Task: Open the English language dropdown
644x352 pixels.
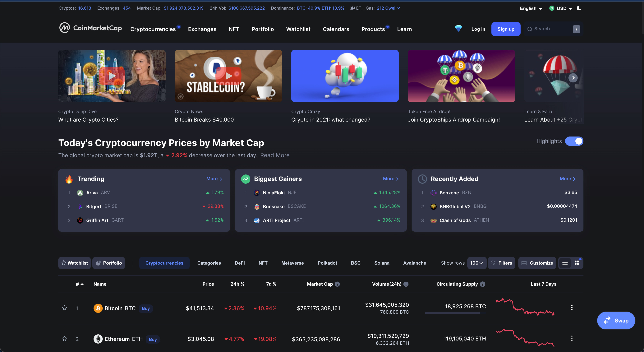Action: click(x=531, y=8)
